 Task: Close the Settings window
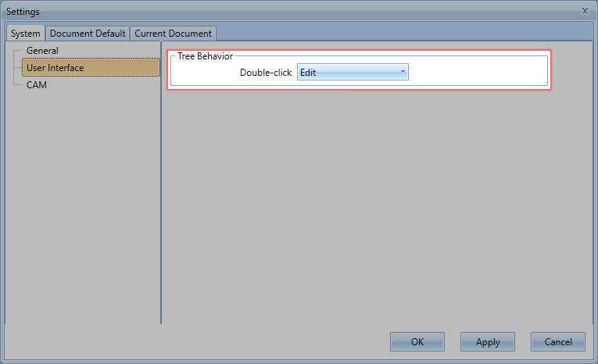(x=585, y=11)
